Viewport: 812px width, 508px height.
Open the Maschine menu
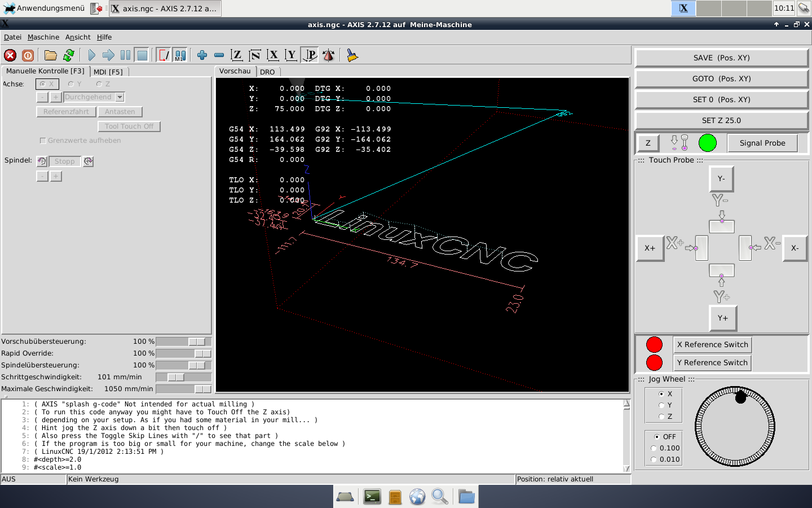(x=43, y=37)
